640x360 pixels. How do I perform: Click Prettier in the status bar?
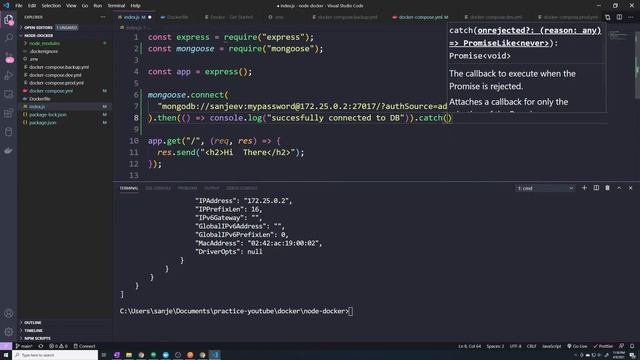point(603,346)
